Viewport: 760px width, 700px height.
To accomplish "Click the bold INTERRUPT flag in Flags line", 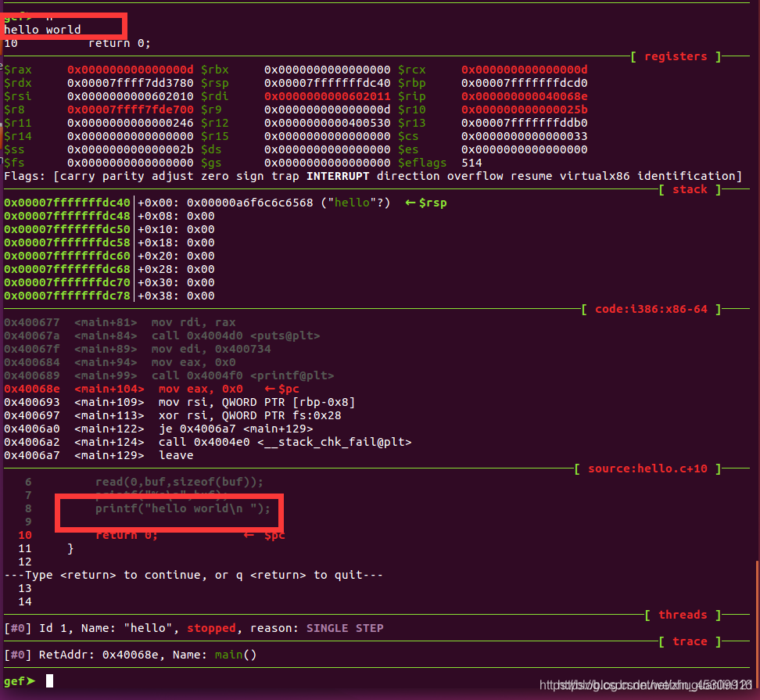I will [338, 176].
